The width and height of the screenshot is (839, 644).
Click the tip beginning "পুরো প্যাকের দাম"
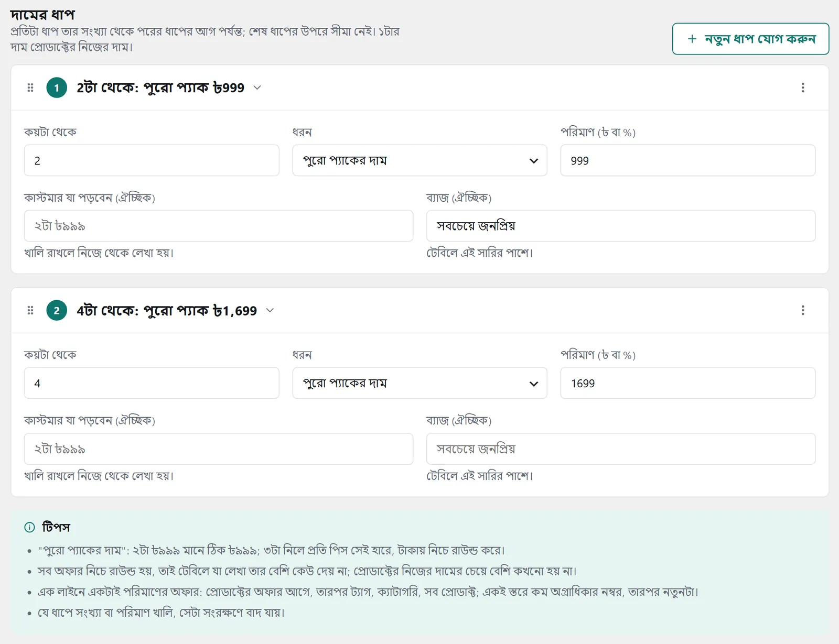click(x=271, y=550)
